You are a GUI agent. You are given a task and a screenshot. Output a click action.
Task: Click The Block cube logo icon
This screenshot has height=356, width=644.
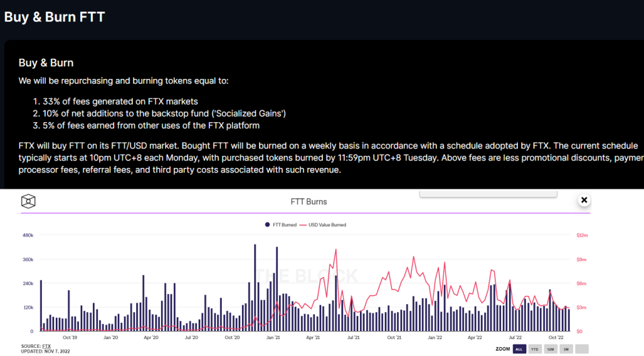click(x=28, y=201)
